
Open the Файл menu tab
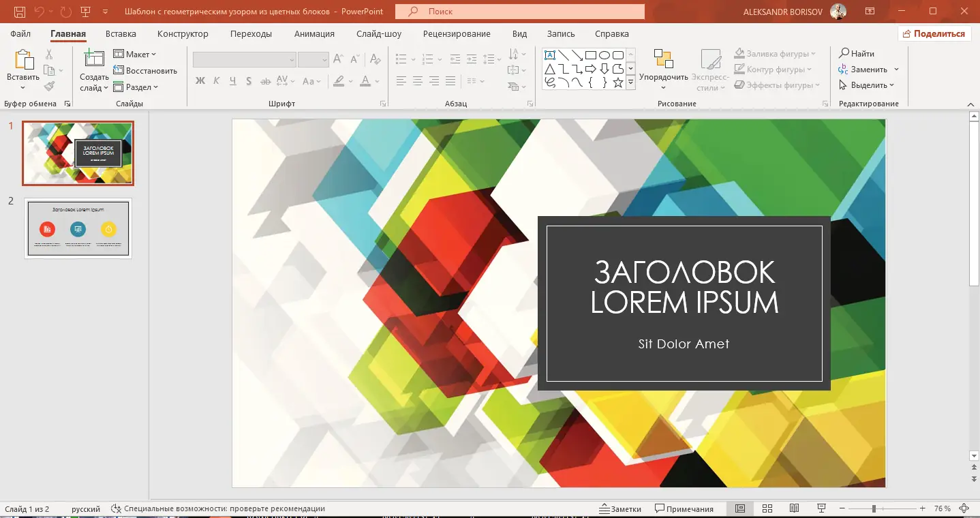pos(20,33)
